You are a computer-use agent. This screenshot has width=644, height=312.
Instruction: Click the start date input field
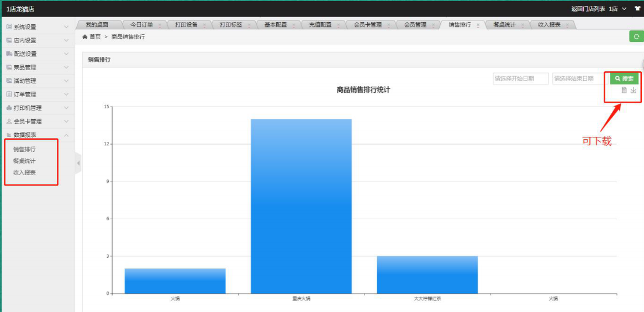[520, 79]
